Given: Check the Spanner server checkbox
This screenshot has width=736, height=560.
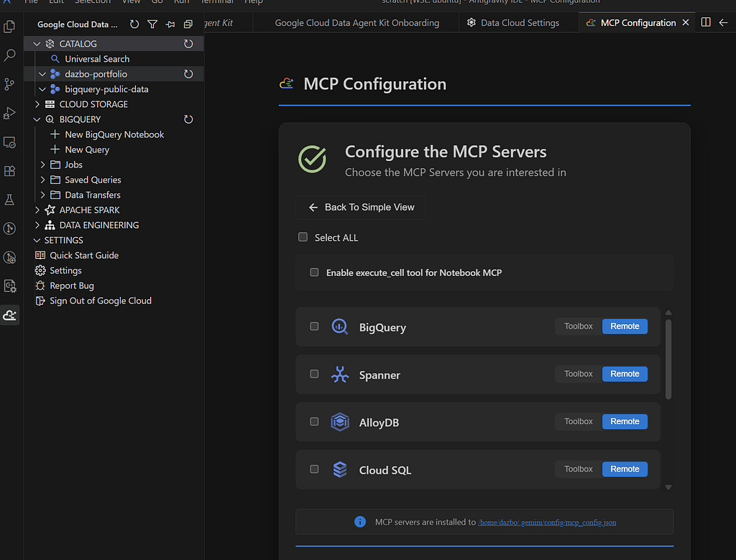Looking at the screenshot, I should (x=314, y=374).
